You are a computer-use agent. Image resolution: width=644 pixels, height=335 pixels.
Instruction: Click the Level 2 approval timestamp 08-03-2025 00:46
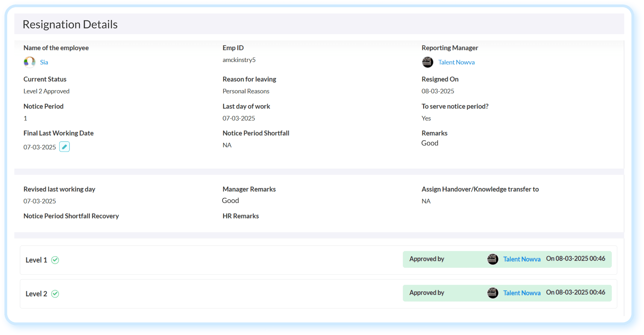575,292
